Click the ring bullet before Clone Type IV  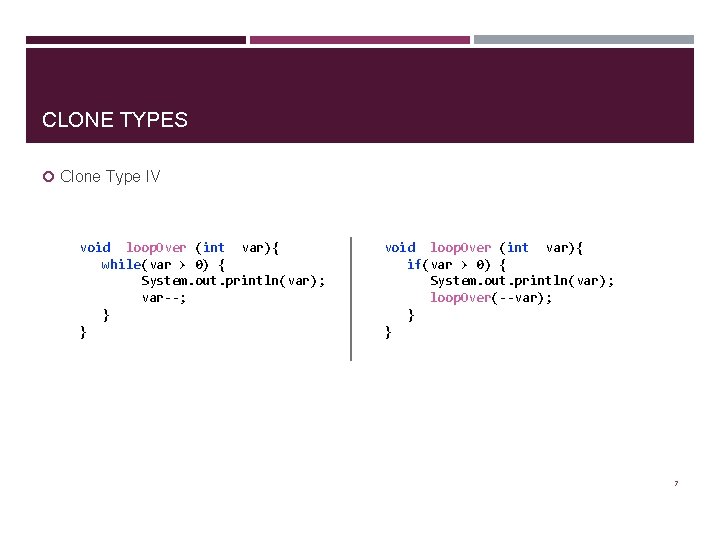48,176
